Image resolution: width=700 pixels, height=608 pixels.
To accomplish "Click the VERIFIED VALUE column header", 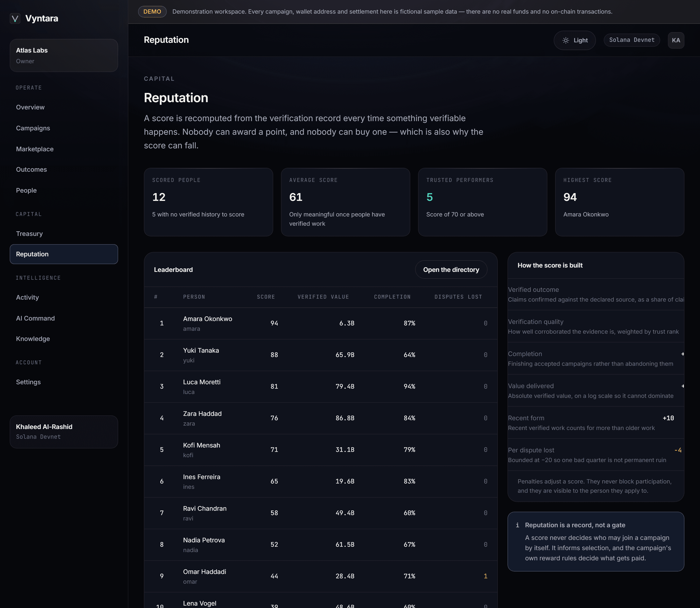I will click(x=323, y=297).
